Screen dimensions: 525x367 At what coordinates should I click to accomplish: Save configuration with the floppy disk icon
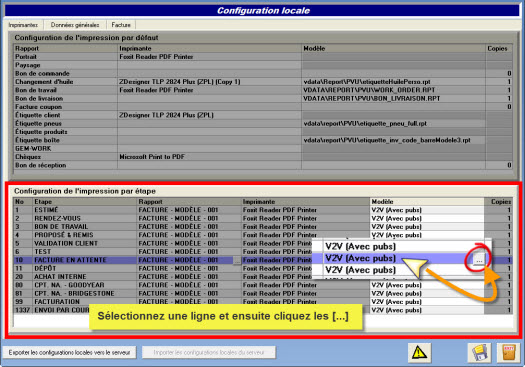coord(479,353)
